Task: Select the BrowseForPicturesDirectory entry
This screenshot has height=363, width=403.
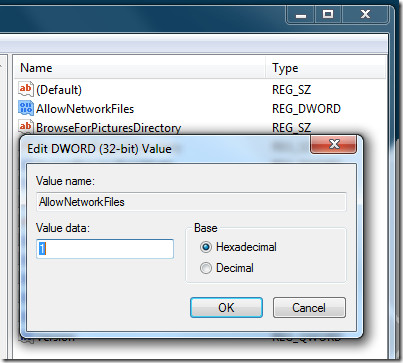Action: 108,128
